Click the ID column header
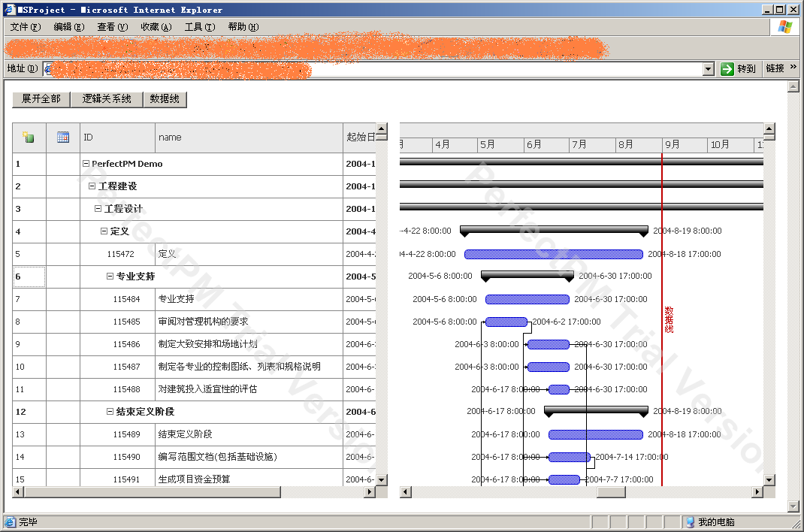This screenshot has height=532, width=804. click(x=117, y=138)
